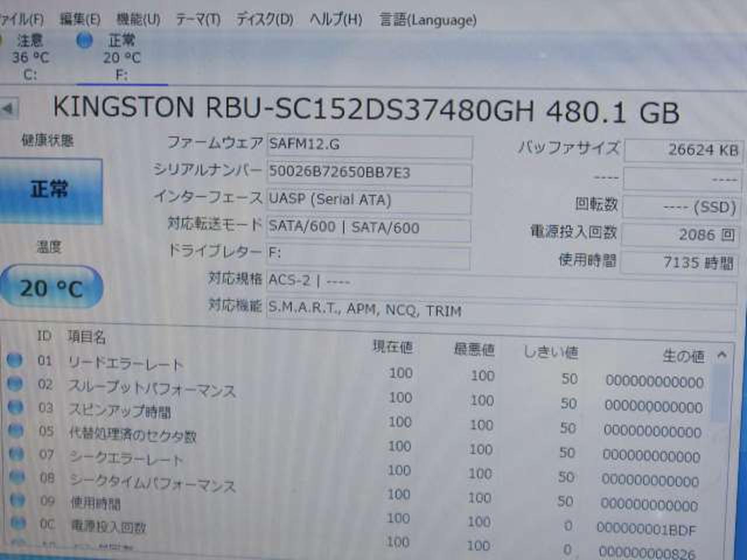Click the previous disk arrow

(x=8, y=108)
